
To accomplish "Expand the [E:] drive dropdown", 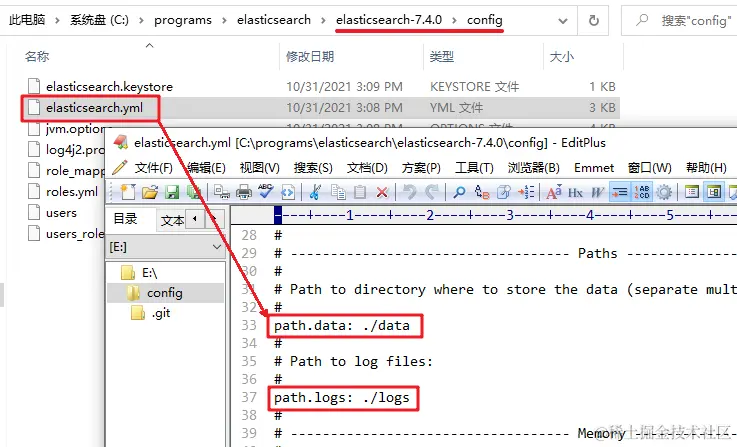I will [217, 247].
